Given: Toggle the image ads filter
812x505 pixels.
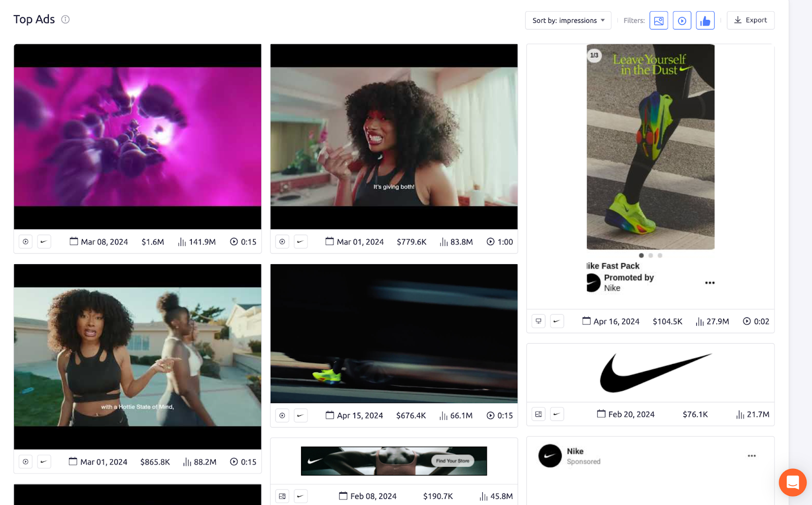Looking at the screenshot, I should click(x=658, y=21).
